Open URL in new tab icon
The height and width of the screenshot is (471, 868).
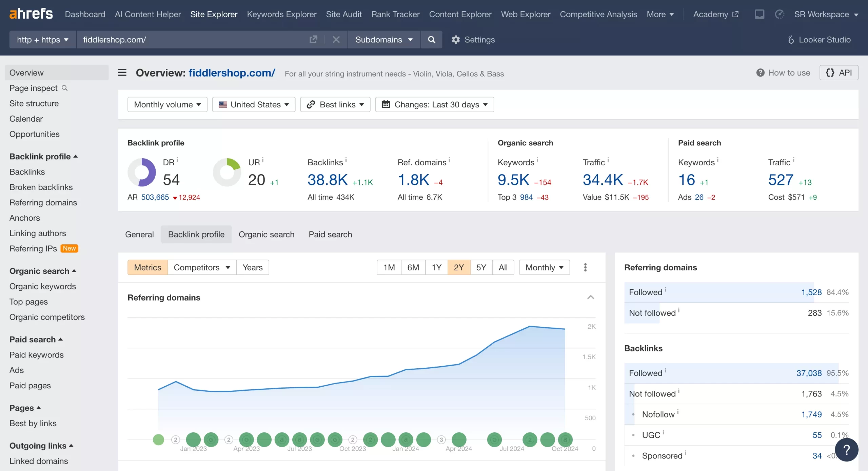click(x=313, y=40)
